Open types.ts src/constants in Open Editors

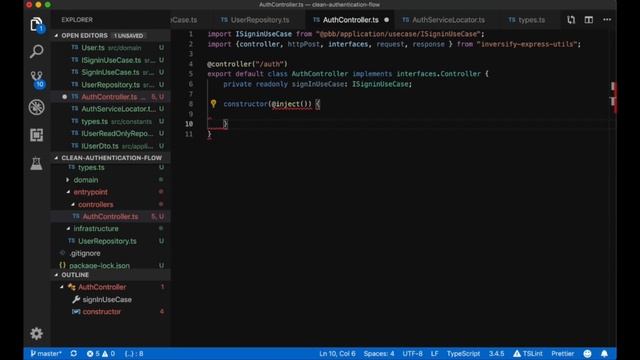click(110, 121)
